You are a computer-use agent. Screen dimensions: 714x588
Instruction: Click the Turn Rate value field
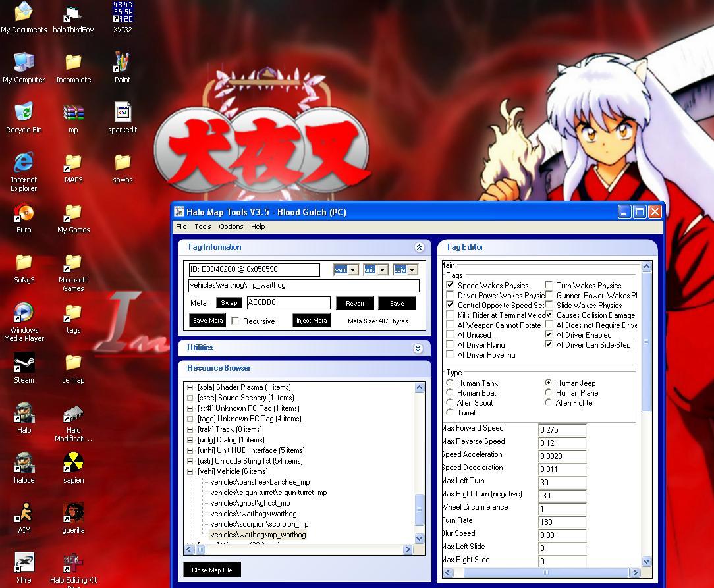(x=562, y=521)
